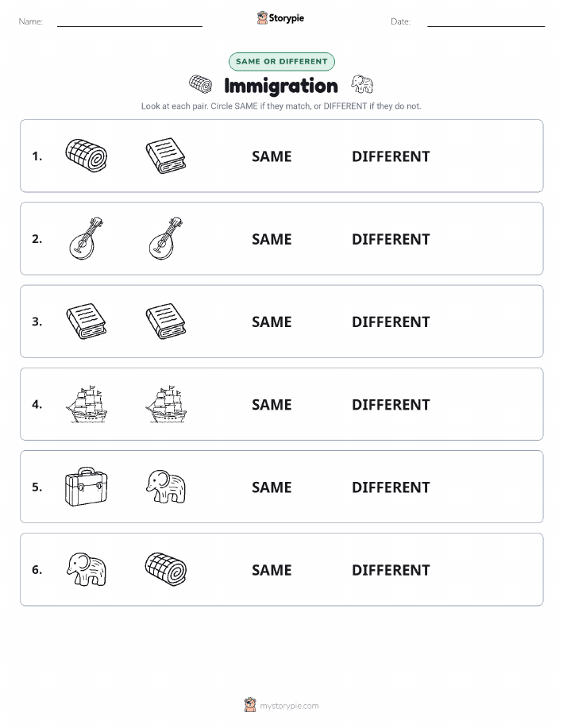Choose SAME for pair 2
563x728 pixels.
pyautogui.click(x=272, y=239)
